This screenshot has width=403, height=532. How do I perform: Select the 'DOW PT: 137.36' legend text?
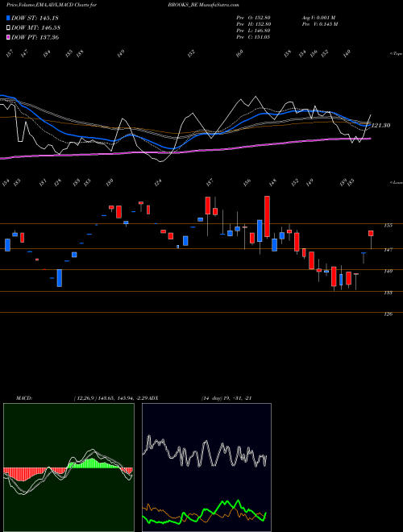click(x=35, y=37)
